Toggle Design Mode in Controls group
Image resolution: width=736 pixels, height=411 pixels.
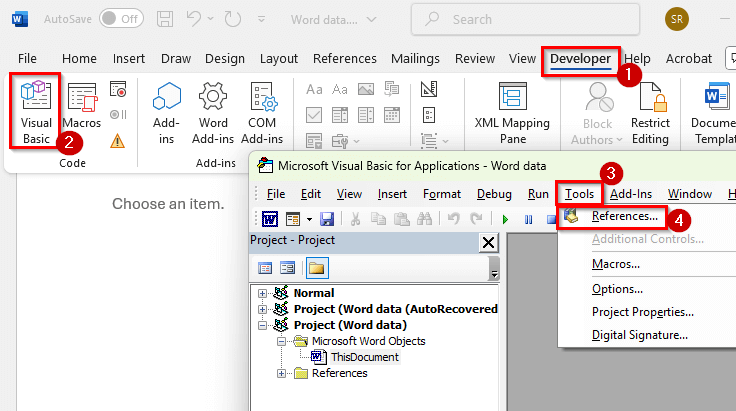429,89
